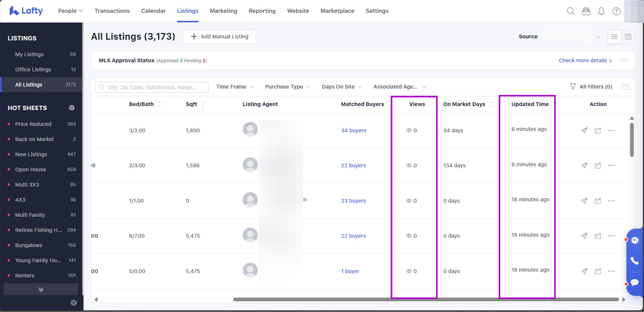The image size is (644, 312).
Task: Open the notifications bell
Action: click(x=601, y=11)
